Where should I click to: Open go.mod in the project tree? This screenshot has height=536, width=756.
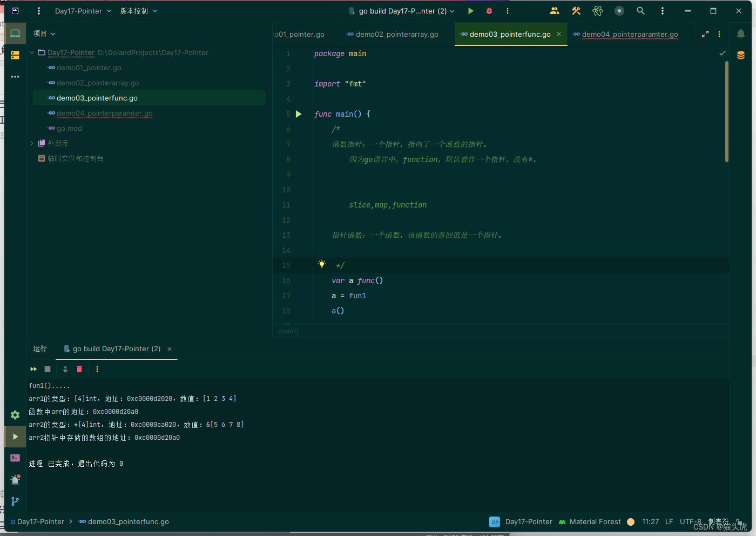pyautogui.click(x=69, y=129)
